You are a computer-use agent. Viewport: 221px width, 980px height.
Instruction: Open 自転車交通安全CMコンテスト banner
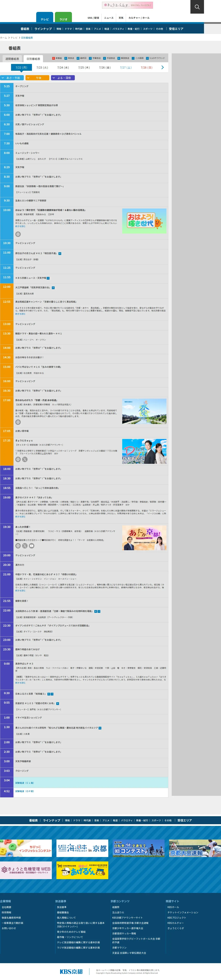pyautogui.click(x=138, y=848)
